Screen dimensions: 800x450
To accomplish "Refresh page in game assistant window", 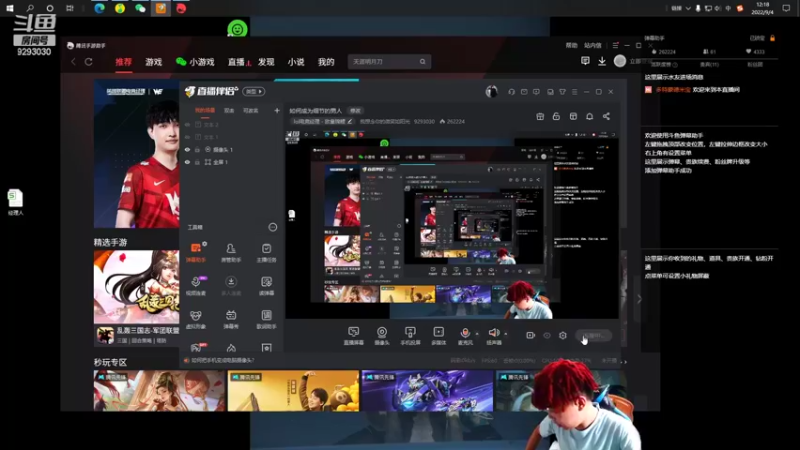I will (88, 62).
